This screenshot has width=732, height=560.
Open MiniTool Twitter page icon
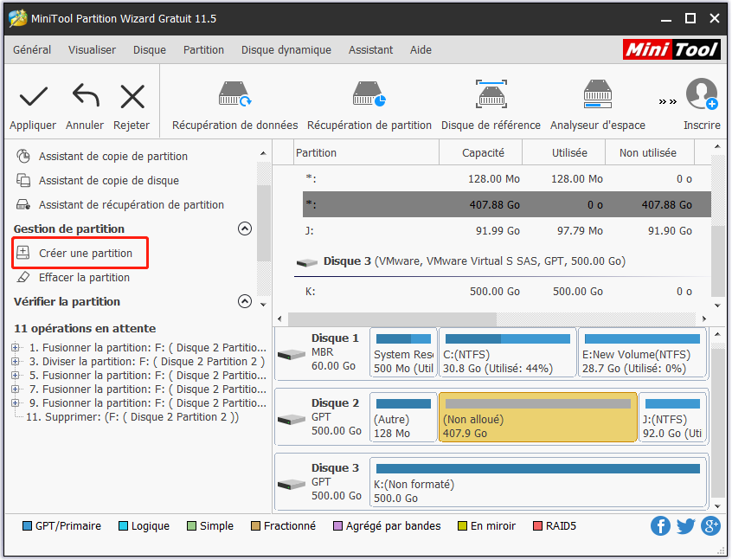(686, 526)
